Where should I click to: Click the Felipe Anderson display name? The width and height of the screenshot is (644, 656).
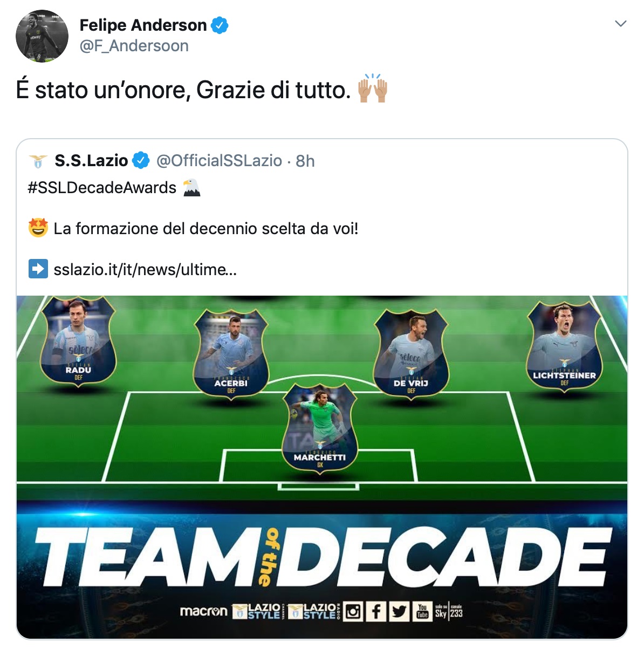(143, 25)
